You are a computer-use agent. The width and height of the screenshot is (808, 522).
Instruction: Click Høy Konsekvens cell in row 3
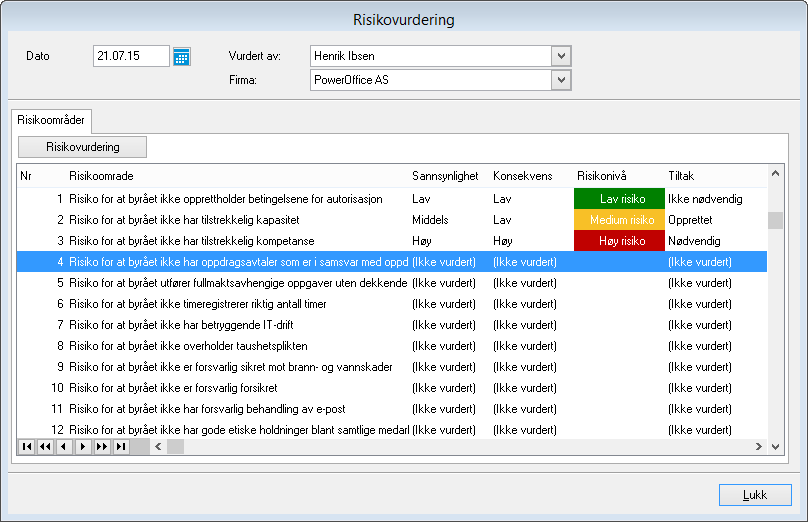tap(503, 241)
